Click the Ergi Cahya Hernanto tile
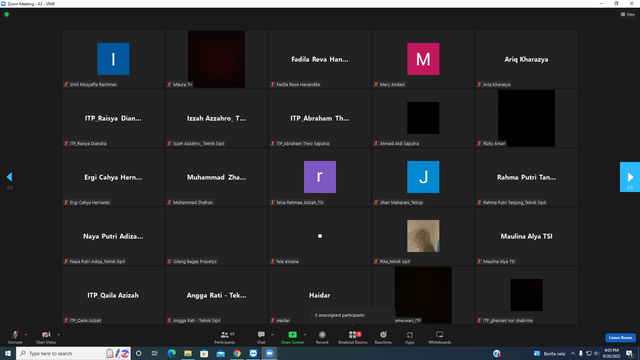The image size is (640, 360). coord(113,177)
